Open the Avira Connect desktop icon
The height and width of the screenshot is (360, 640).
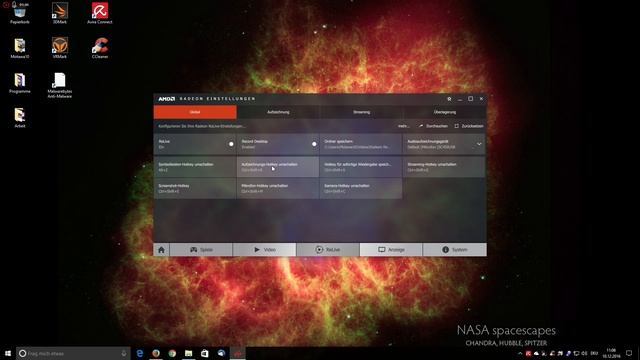pyautogui.click(x=100, y=13)
